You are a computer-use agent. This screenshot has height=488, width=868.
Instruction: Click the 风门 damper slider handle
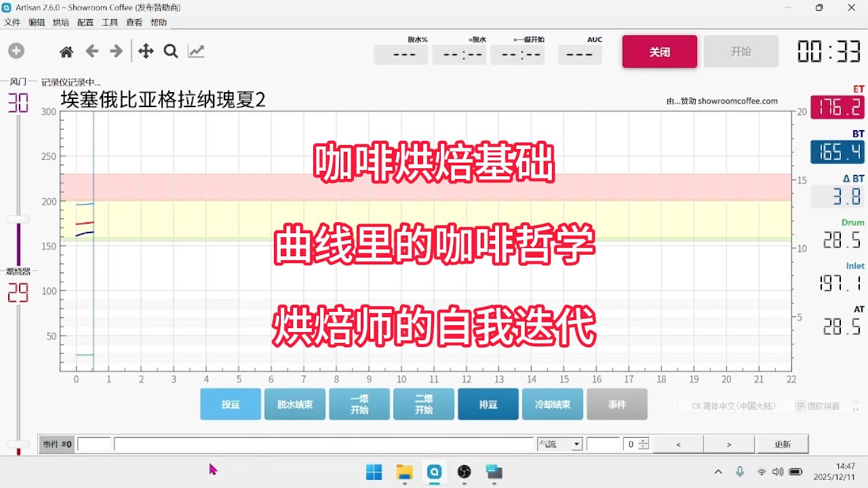(x=18, y=220)
